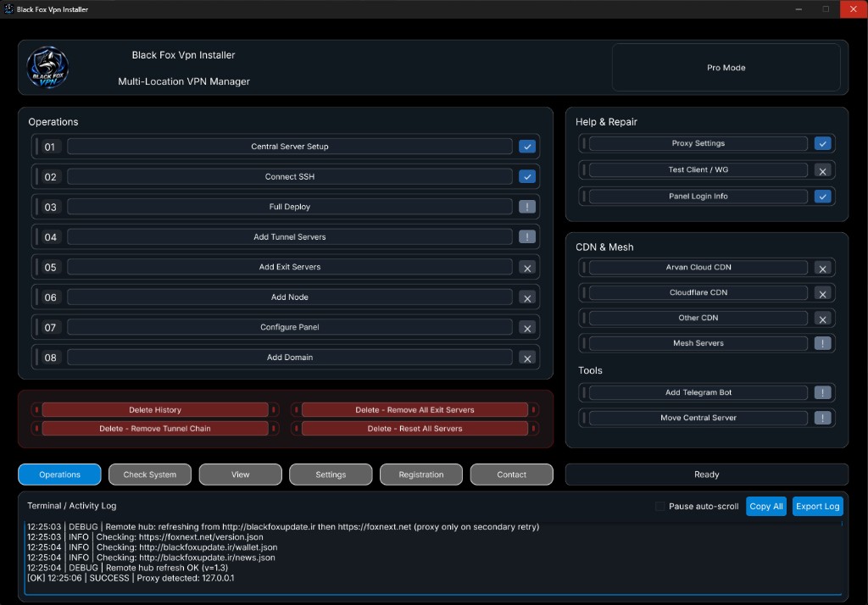Start the Connect SSH operation
This screenshot has width=868, height=605.
pos(290,176)
